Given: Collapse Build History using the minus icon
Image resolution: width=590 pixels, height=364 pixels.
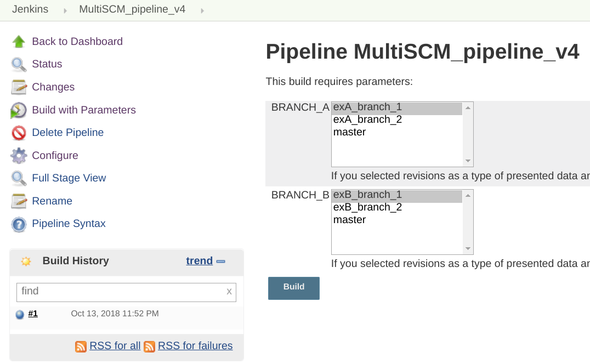Looking at the screenshot, I should pyautogui.click(x=221, y=261).
